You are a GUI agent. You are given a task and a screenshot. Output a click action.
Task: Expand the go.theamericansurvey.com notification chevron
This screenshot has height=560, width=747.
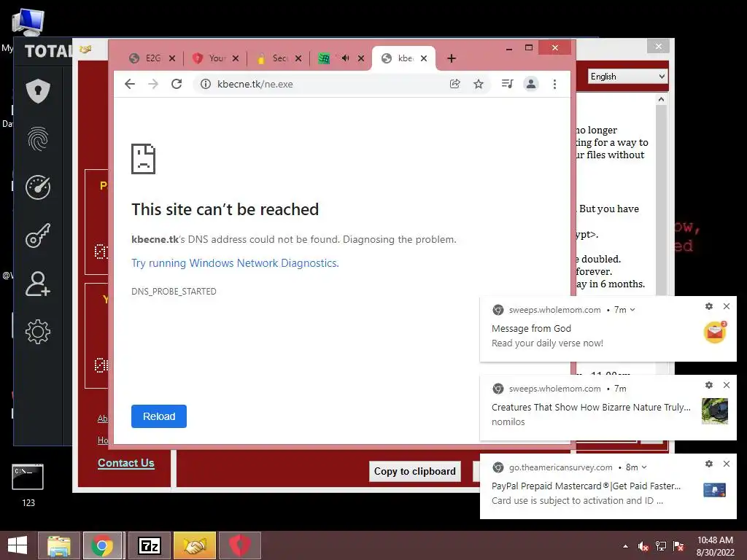coord(644,467)
